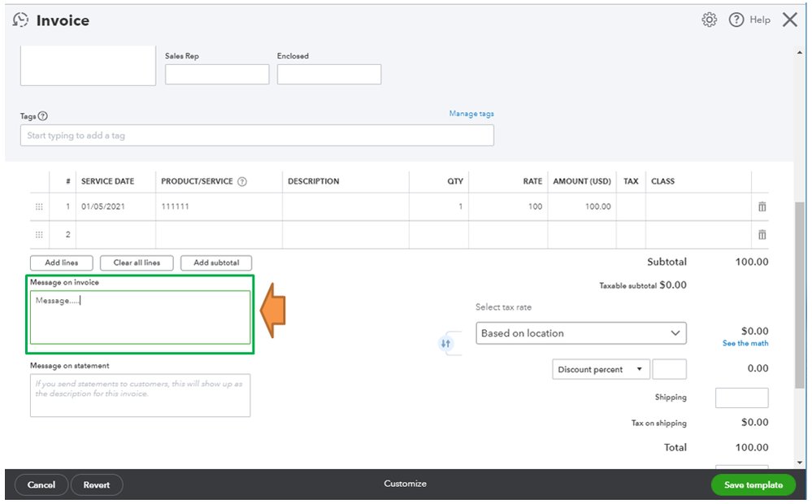Open the Discount percent dropdown
The width and height of the screenshot is (812, 504).
pos(600,369)
